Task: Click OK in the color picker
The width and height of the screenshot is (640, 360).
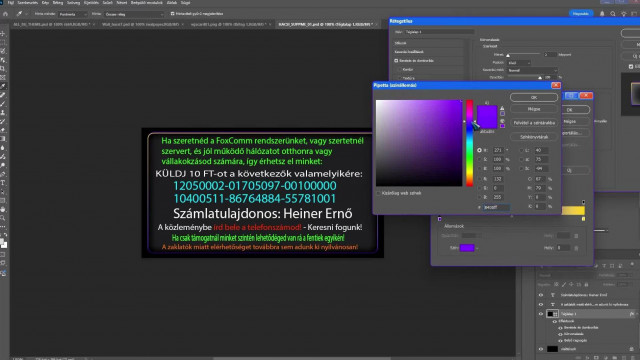Action: (x=534, y=98)
